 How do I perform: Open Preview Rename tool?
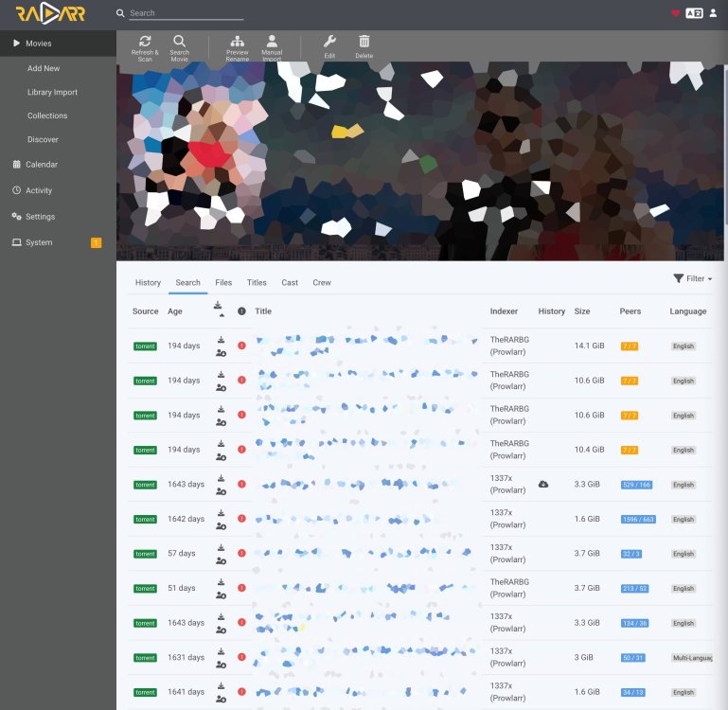[238, 48]
